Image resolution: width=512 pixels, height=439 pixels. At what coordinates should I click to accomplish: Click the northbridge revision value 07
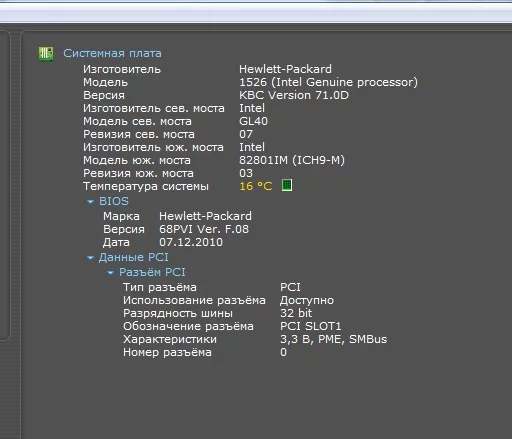coord(246,134)
